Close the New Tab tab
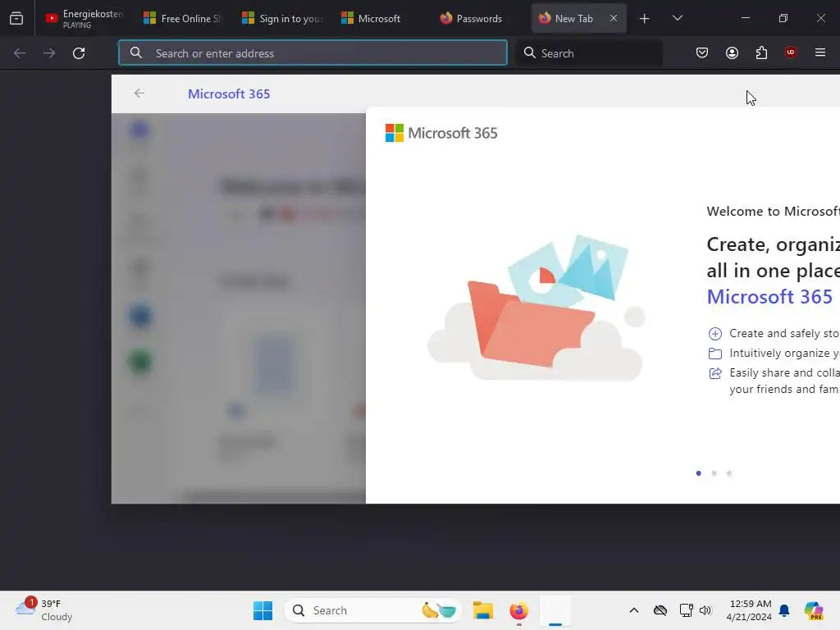The image size is (840, 630). 614,18
